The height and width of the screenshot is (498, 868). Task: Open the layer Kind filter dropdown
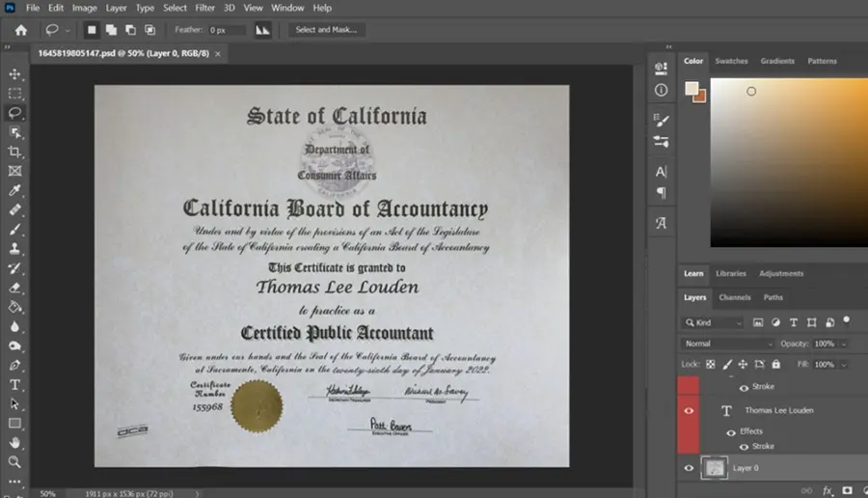(713, 322)
